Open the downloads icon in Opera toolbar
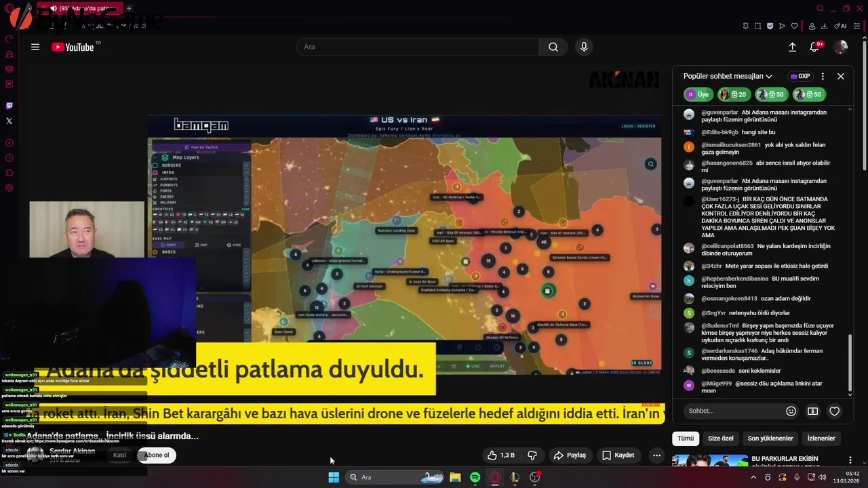868x488 pixels. point(824,26)
